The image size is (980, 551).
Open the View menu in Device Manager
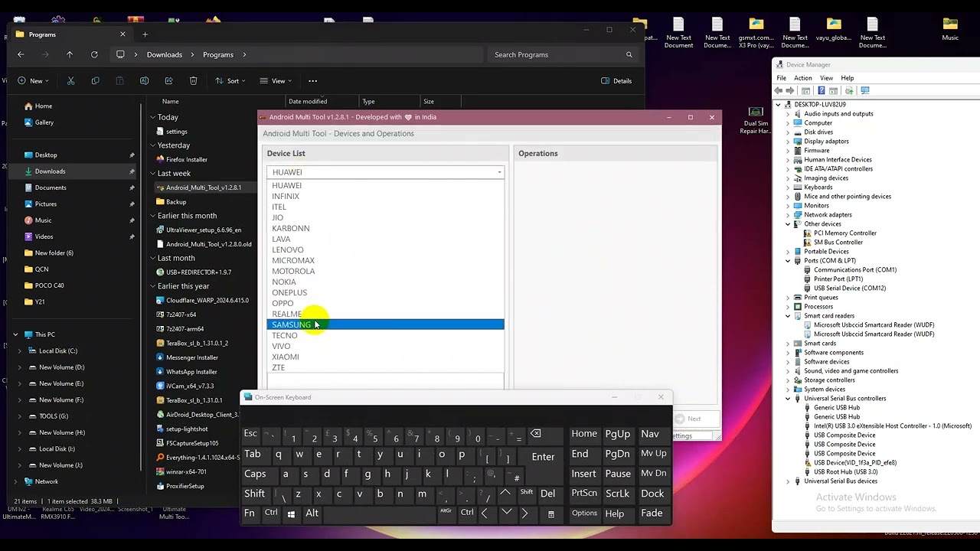(827, 78)
